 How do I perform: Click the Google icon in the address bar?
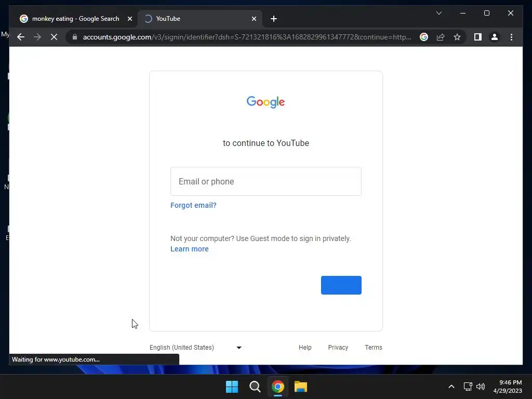tap(424, 37)
